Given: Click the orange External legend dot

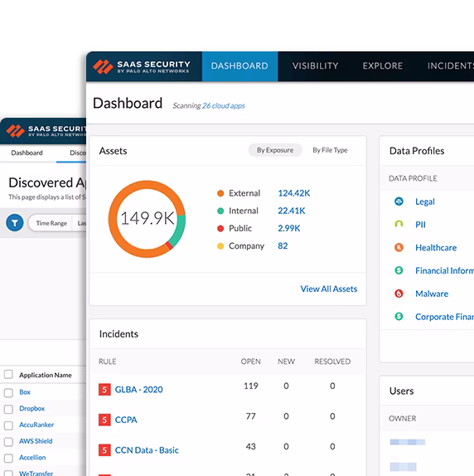Looking at the screenshot, I should tap(220, 193).
